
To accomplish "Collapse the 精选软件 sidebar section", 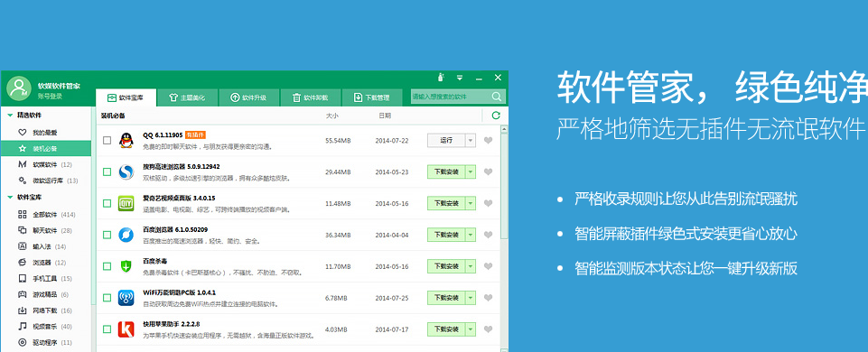I will pyautogui.click(x=10, y=116).
